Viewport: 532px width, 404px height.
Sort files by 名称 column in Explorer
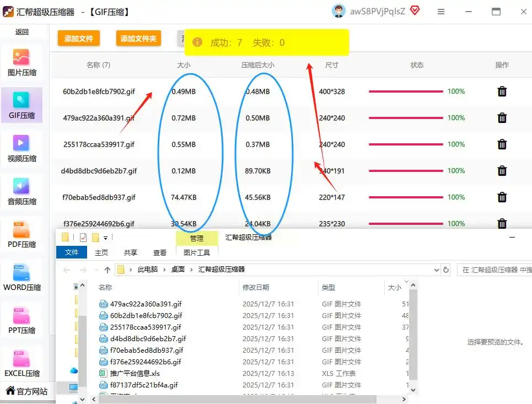click(x=105, y=288)
